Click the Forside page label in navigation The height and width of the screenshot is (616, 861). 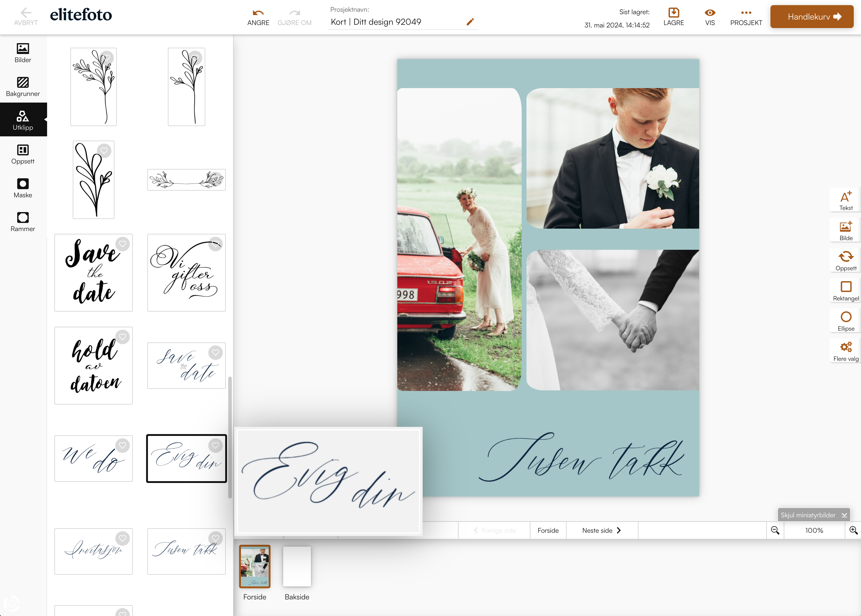coord(548,530)
